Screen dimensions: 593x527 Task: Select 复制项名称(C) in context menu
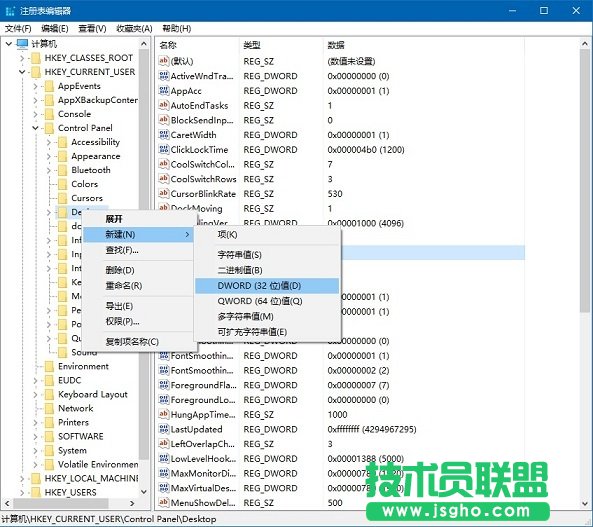pyautogui.click(x=138, y=342)
